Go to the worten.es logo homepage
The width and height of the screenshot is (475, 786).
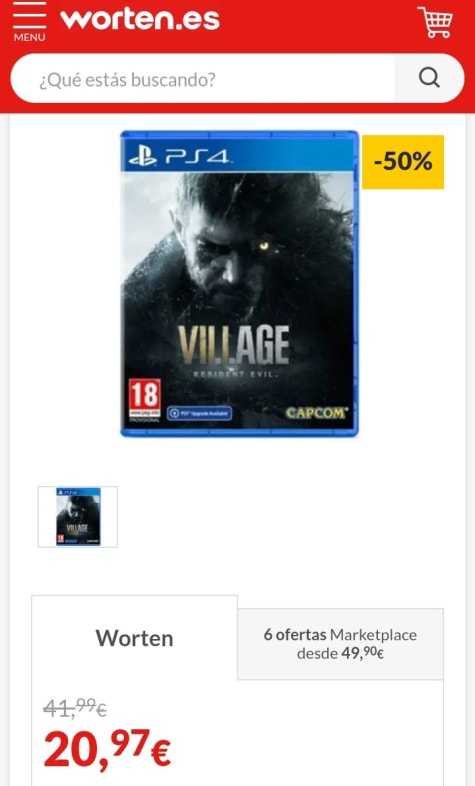140,19
